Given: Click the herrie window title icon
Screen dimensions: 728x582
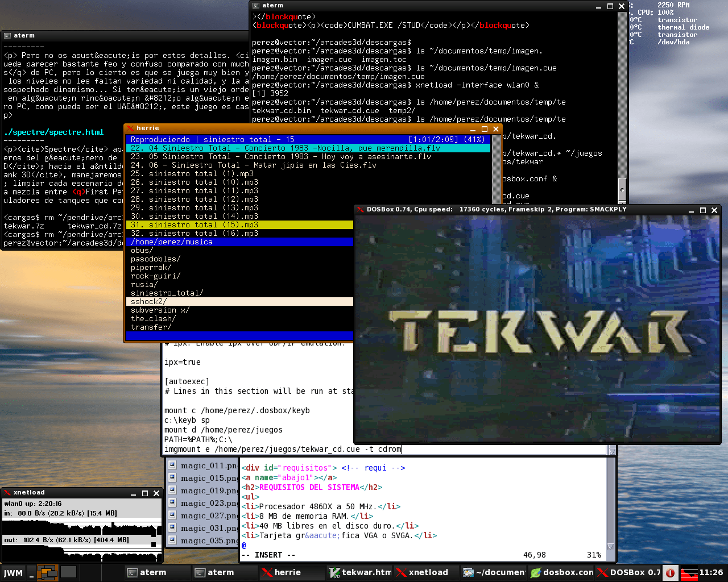Looking at the screenshot, I should [130, 128].
